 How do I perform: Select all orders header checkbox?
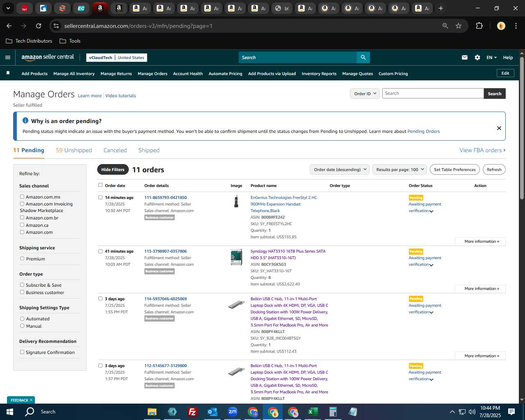[100, 185]
